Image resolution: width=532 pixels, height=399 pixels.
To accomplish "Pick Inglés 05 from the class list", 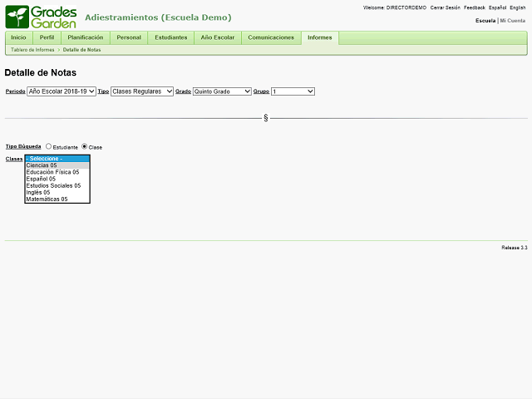I will [x=57, y=193].
